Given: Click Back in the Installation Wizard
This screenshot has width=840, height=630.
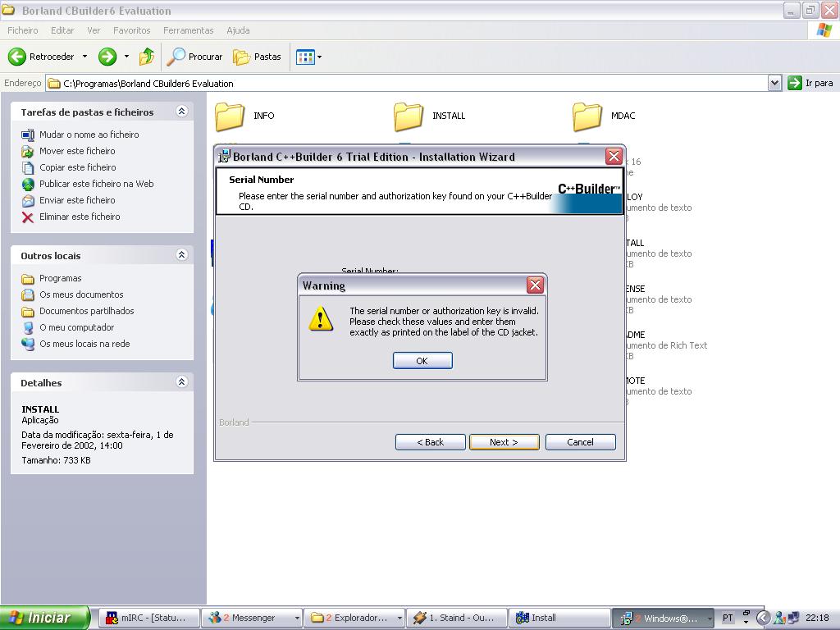Looking at the screenshot, I should [x=430, y=442].
